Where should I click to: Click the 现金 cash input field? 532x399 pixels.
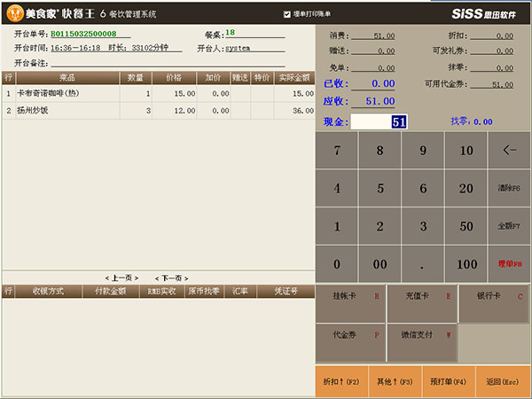tap(379, 121)
